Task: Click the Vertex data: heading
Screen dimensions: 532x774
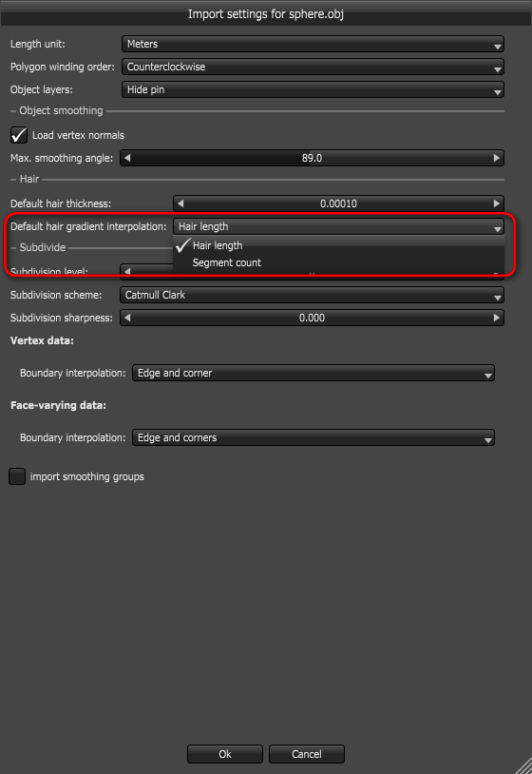Action: pos(42,340)
